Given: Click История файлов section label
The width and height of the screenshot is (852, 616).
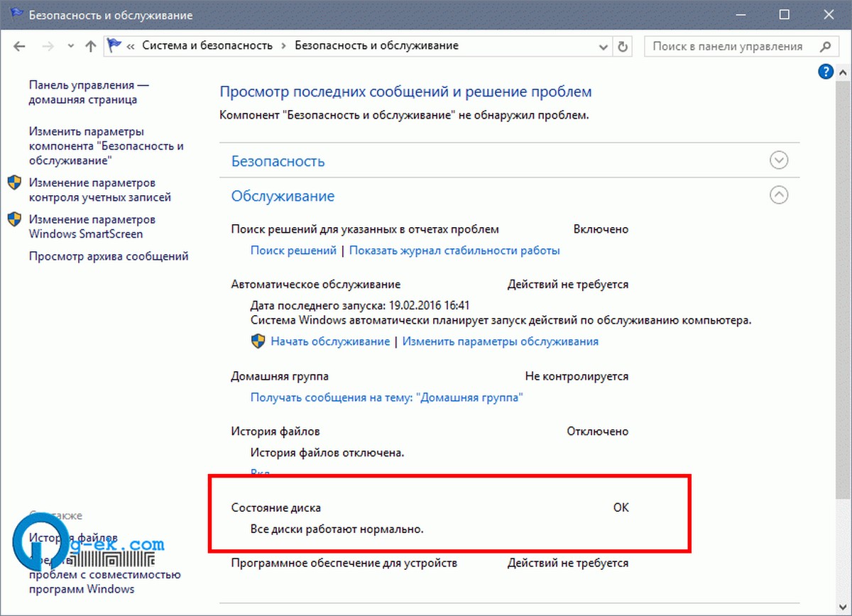Looking at the screenshot, I should (x=275, y=431).
